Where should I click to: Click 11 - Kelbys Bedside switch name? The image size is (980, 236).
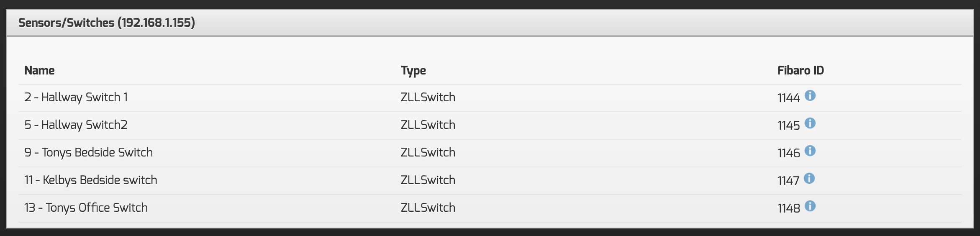point(91,180)
